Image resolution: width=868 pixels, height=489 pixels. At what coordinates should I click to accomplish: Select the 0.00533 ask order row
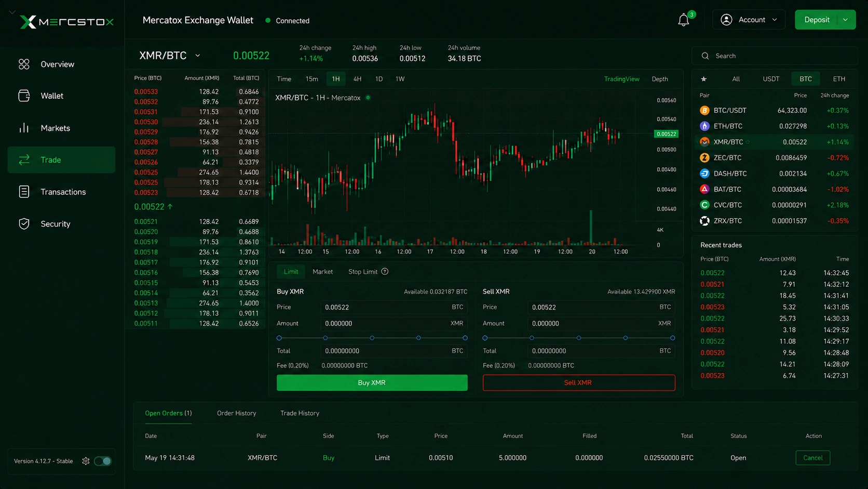[196, 91]
